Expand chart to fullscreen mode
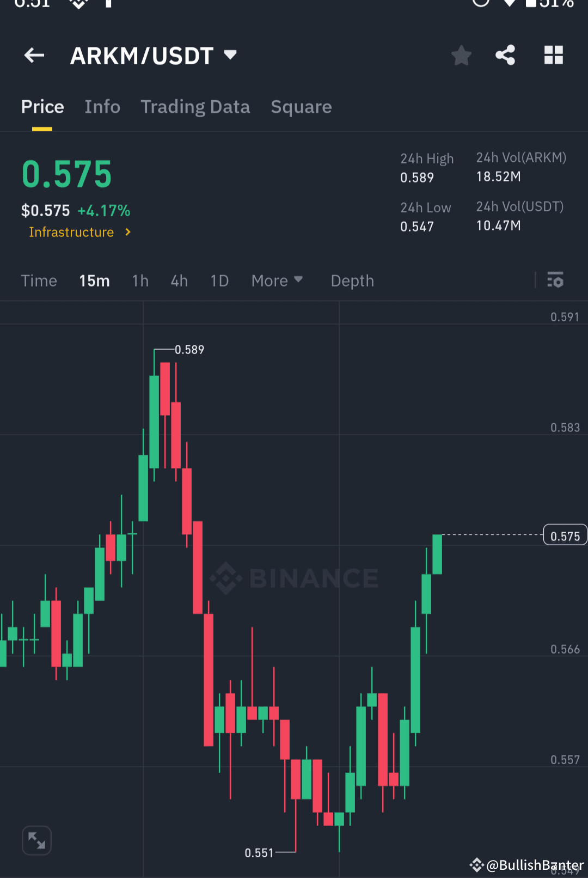Viewport: 588px width, 878px height. tap(36, 840)
